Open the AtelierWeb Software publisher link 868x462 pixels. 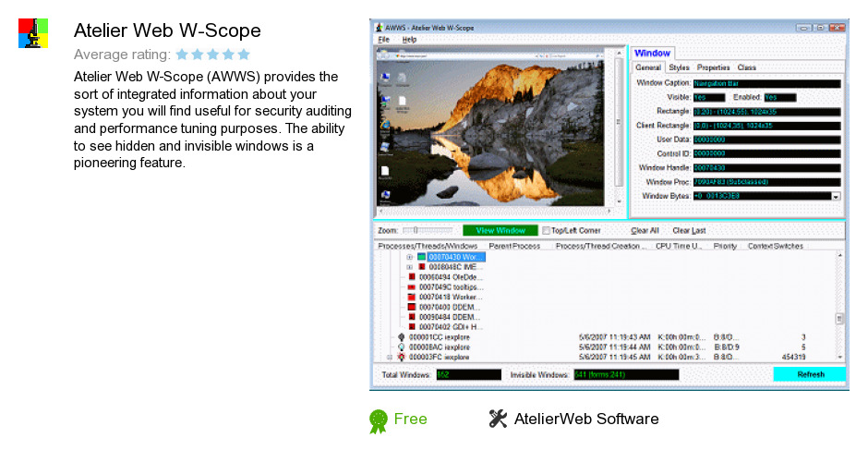click(x=586, y=419)
